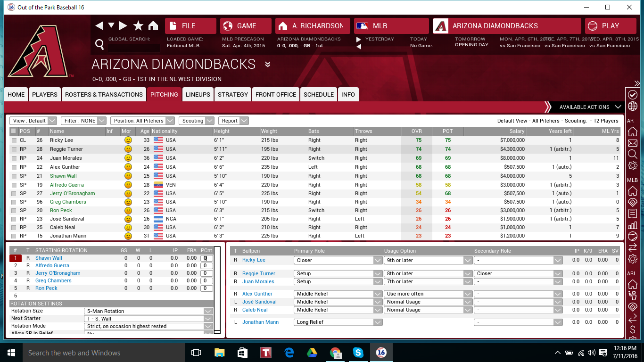Click the PLAY button

pyautogui.click(x=610, y=26)
